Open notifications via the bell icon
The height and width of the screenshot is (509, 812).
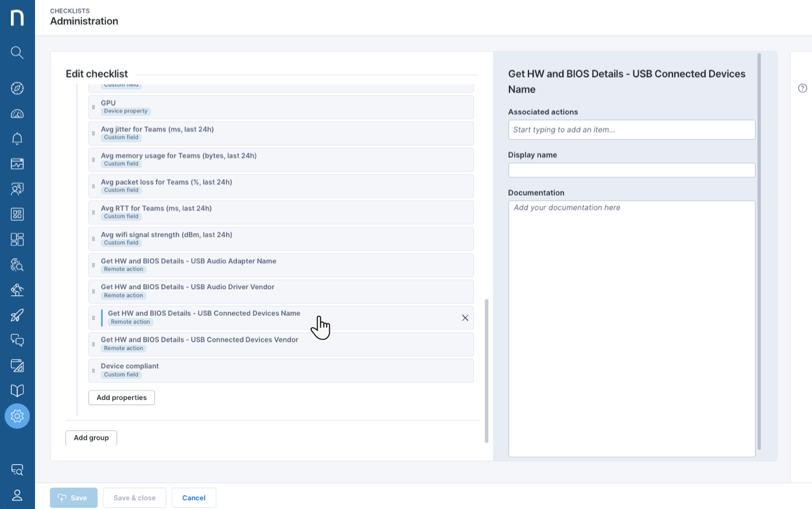17,138
